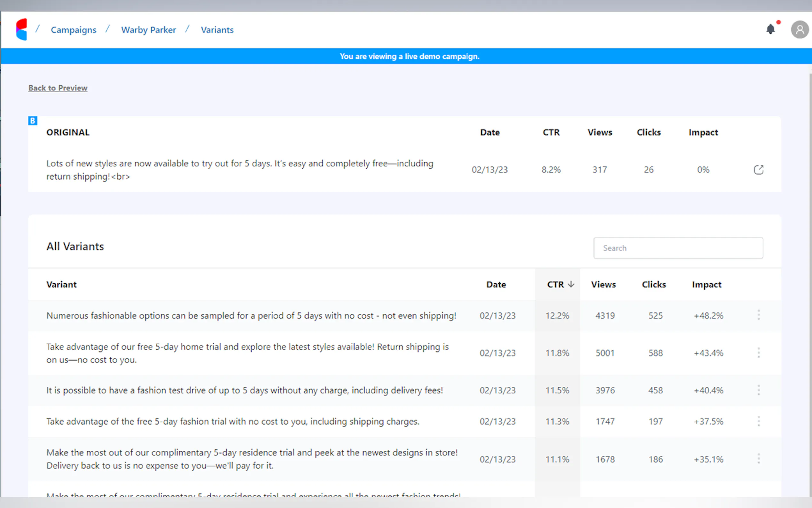Sort variants by Clicks column

653,285
